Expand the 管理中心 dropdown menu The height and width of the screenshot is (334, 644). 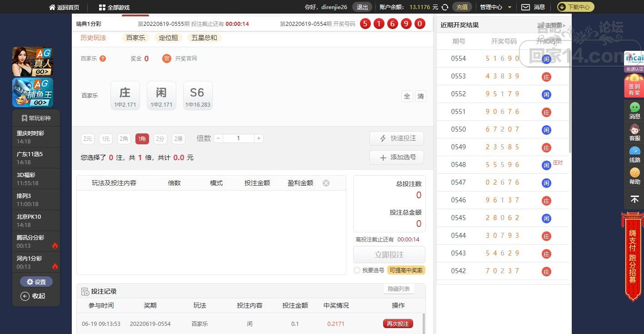[496, 7]
